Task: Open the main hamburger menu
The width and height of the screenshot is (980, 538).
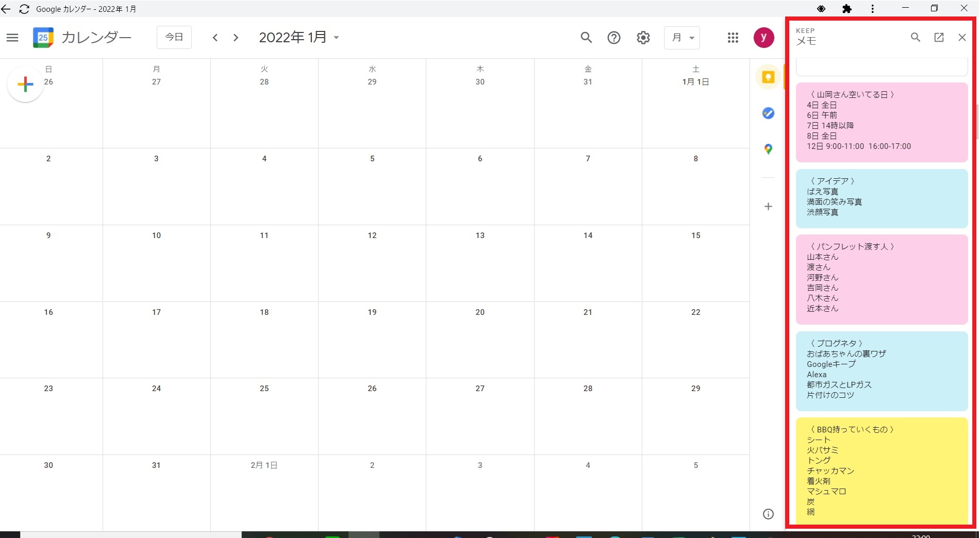Action: 12,38
